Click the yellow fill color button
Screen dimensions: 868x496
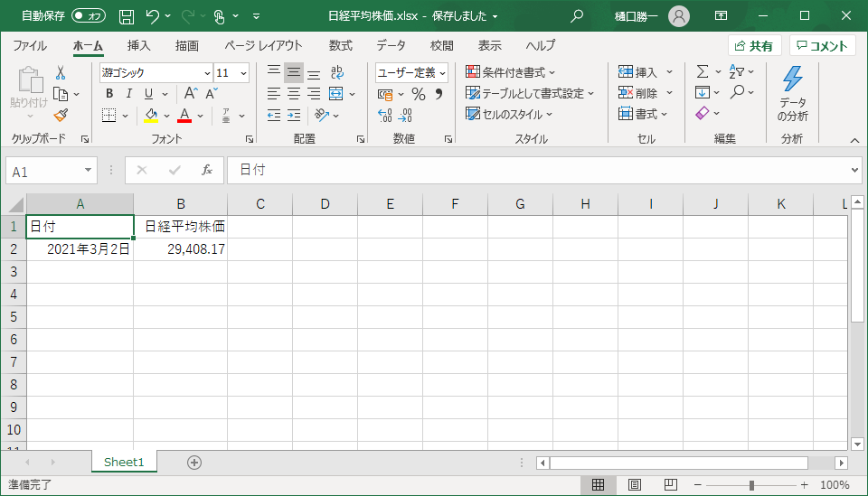[151, 115]
